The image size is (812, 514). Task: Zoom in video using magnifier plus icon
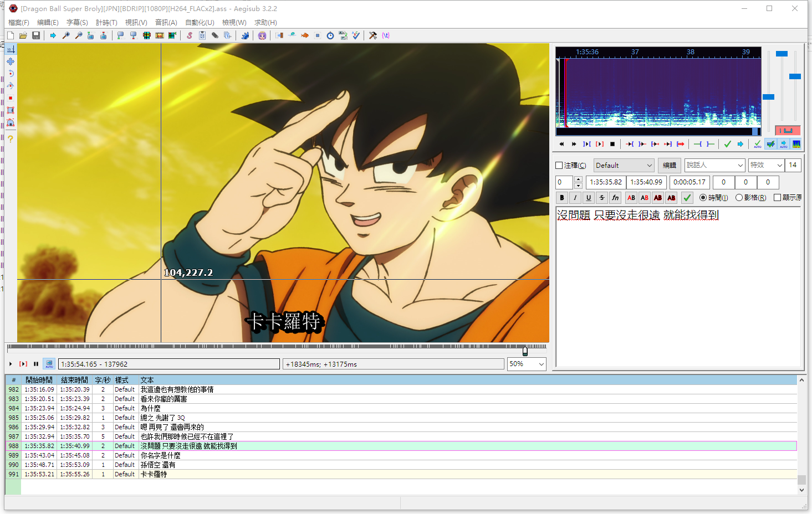(x=66, y=35)
